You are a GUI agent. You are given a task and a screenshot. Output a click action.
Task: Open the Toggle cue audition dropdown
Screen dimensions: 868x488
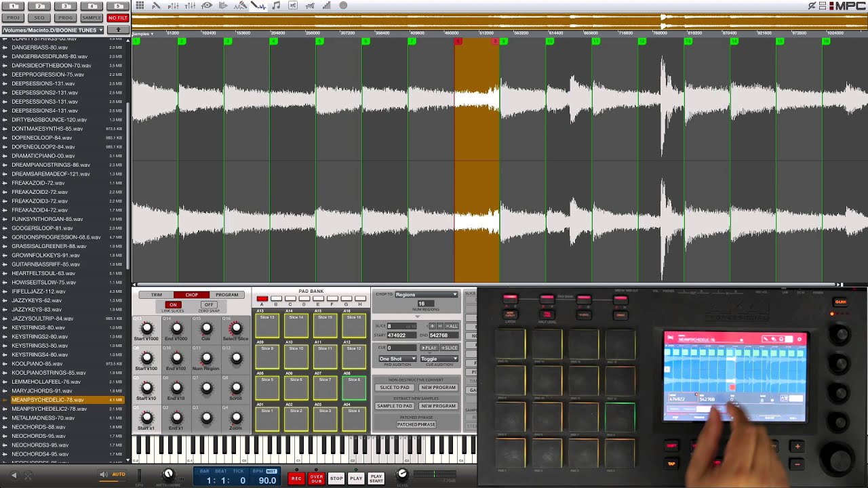pos(439,359)
